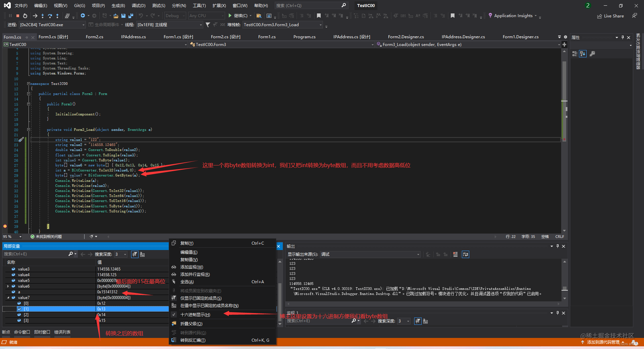Screen dimensions: 644x349
Task: Uncheck 十六进制显示 in the context menu
Action: (195, 314)
